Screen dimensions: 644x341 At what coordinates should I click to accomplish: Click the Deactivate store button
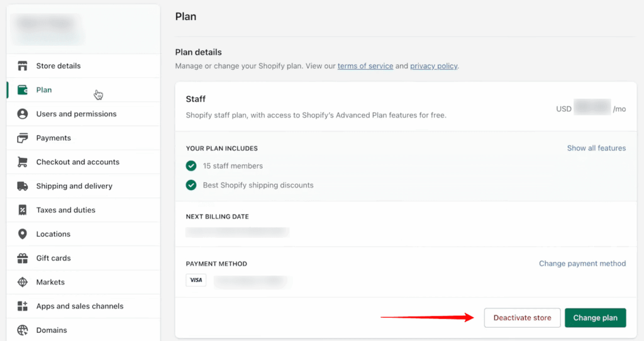[x=522, y=318]
